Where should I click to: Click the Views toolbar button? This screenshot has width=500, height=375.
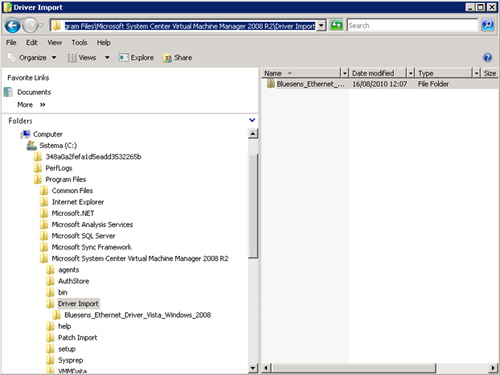(82, 58)
